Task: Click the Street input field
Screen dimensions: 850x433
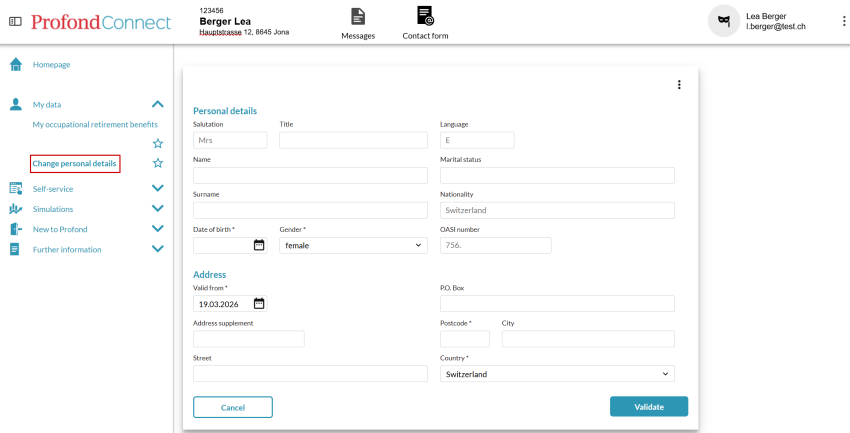Action: pyautogui.click(x=310, y=373)
